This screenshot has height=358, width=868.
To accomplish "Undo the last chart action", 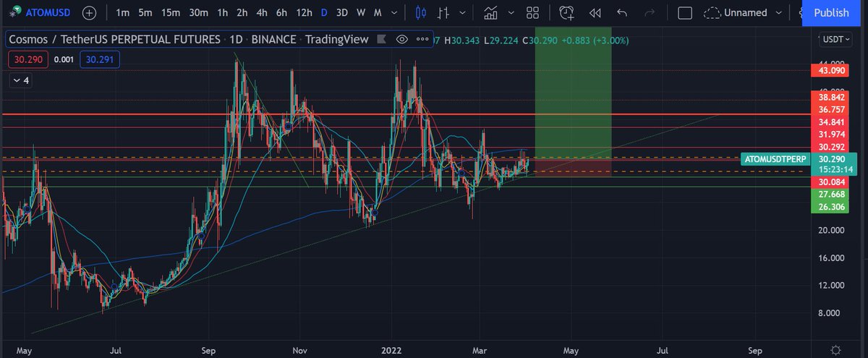I will [x=622, y=13].
